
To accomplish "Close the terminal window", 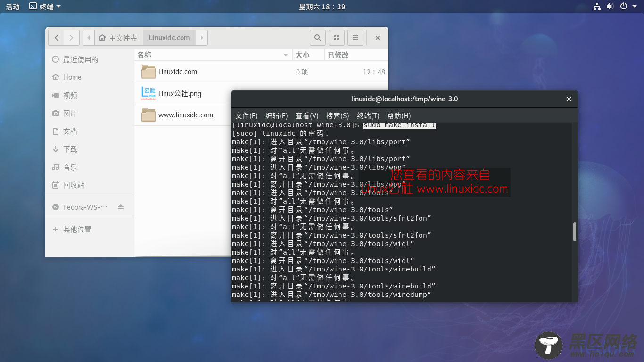I will [x=569, y=99].
